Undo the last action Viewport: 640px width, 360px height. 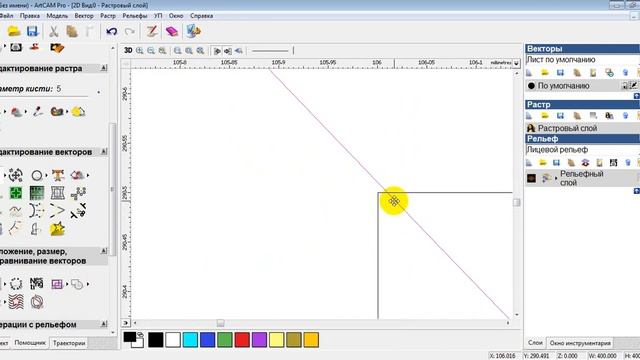click(x=111, y=31)
